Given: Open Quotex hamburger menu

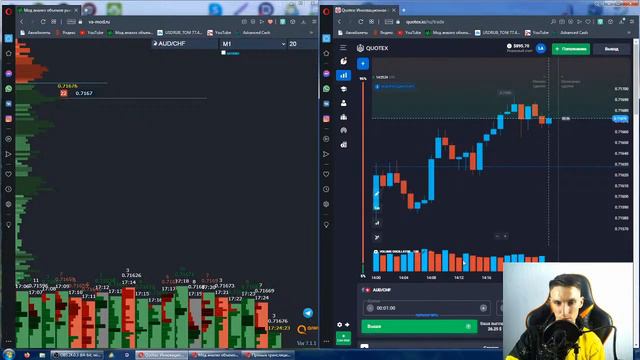Looking at the screenshot, I should [x=343, y=48].
